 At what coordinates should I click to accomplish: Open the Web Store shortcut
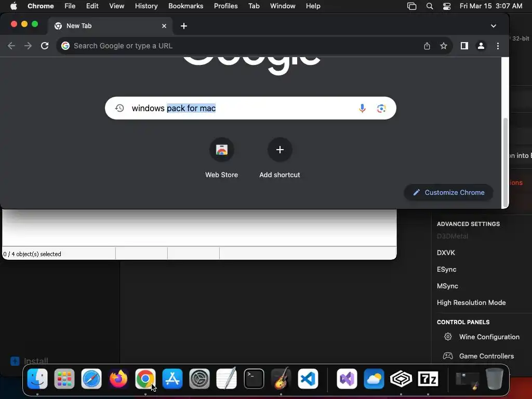221,158
